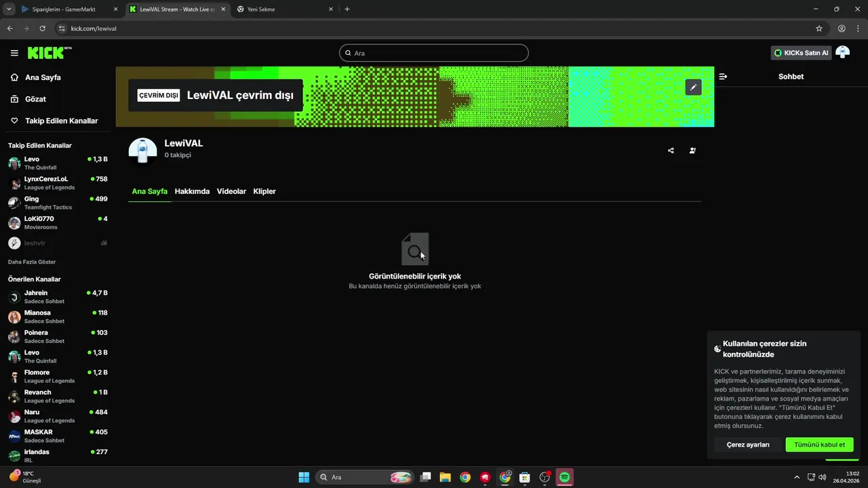Go back in browser history
This screenshot has height=488, width=868.
point(10,28)
